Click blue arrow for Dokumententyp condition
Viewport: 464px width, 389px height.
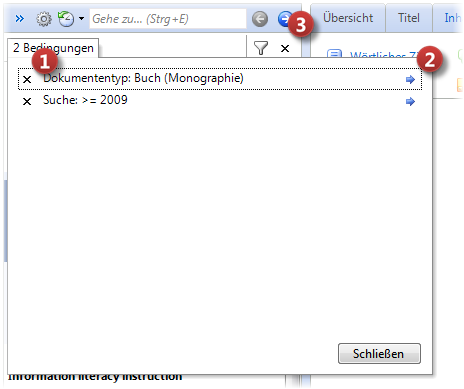410,79
